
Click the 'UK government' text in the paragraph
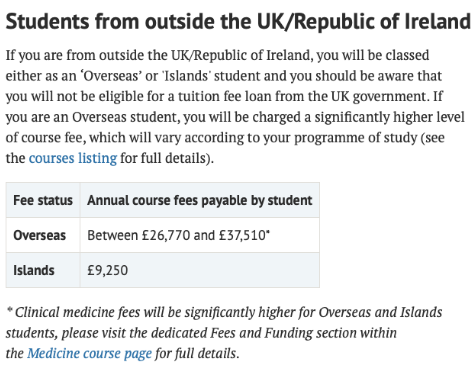pos(378,97)
